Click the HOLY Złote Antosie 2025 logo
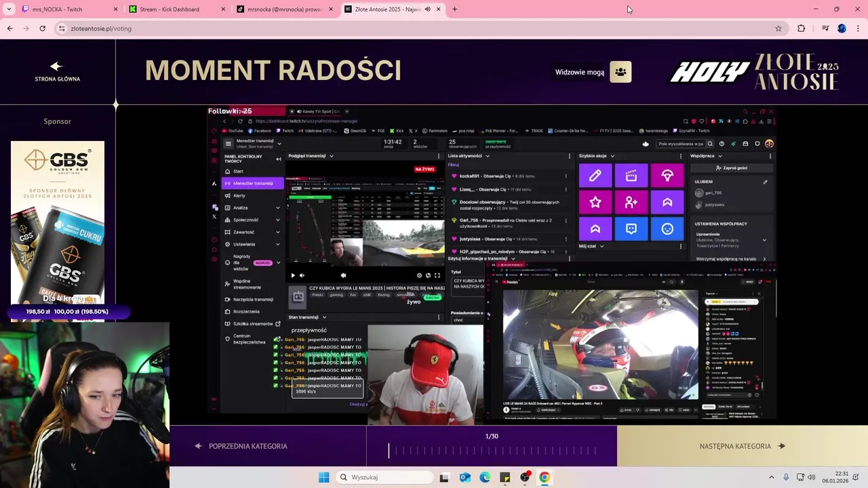Image resolution: width=868 pixels, height=488 pixels. pos(755,72)
